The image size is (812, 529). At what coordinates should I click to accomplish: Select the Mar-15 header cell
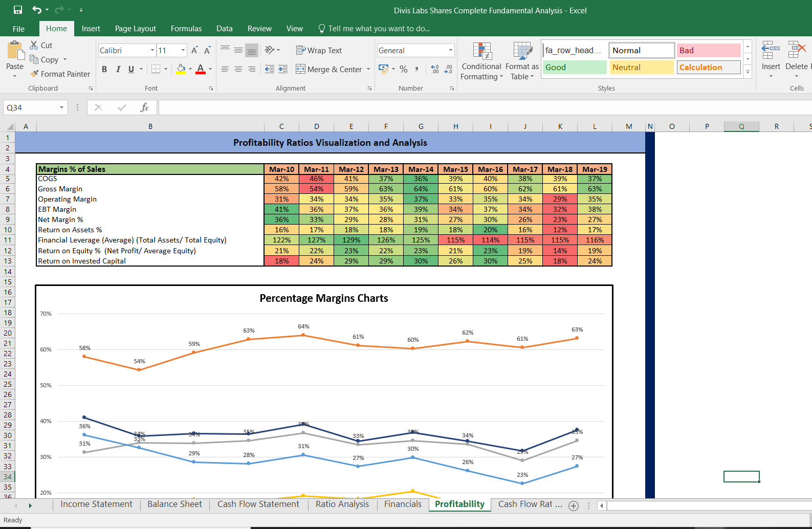[x=455, y=169]
